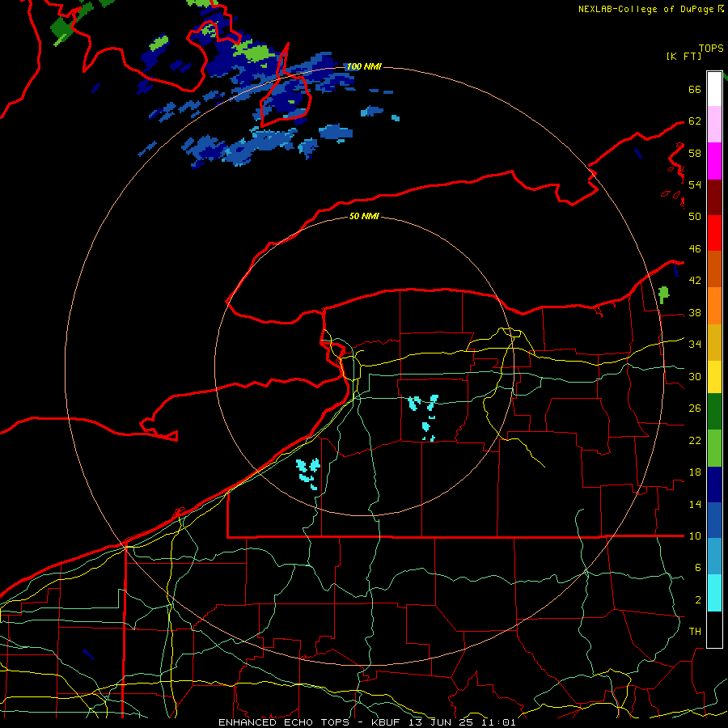Click the TH threshold legend label

[x=695, y=632]
